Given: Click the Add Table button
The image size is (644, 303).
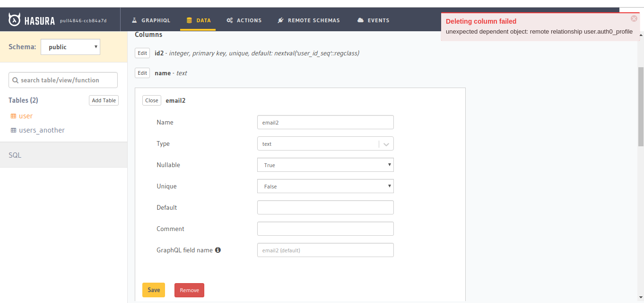Looking at the screenshot, I should 104,100.
